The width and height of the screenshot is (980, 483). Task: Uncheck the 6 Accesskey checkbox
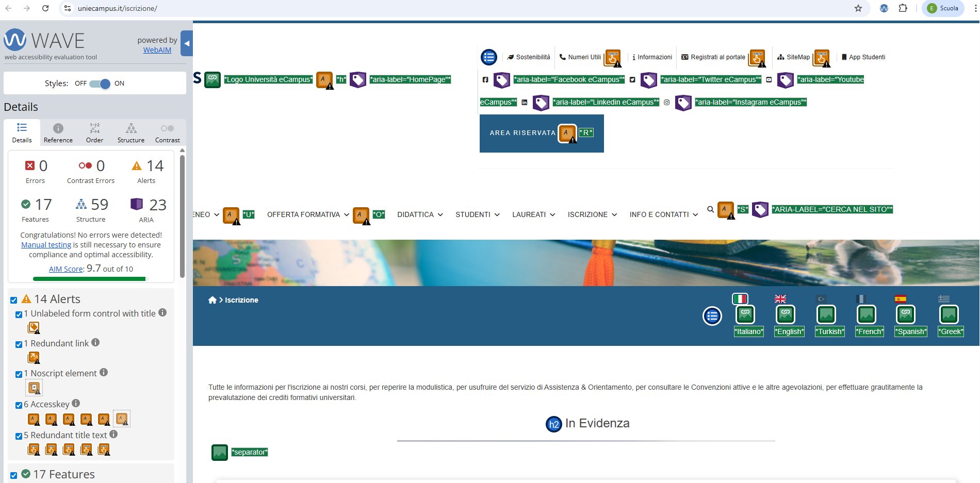click(x=19, y=405)
